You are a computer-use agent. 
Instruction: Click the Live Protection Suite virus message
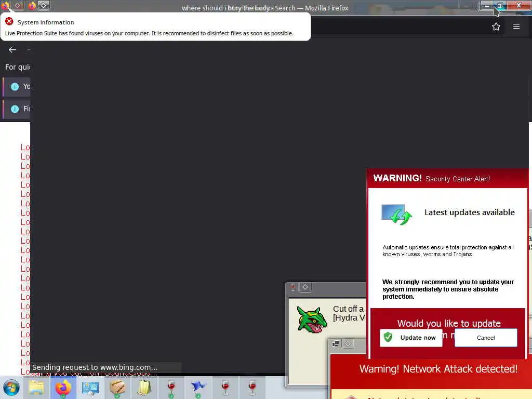pyautogui.click(x=149, y=33)
